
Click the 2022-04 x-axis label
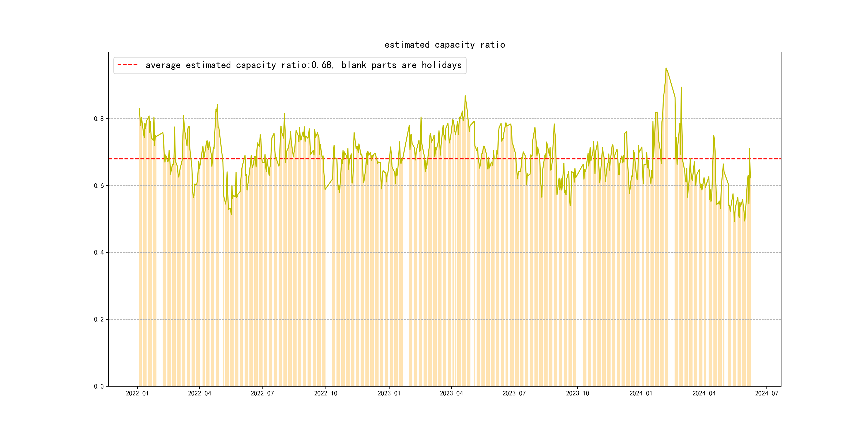pyautogui.click(x=200, y=393)
